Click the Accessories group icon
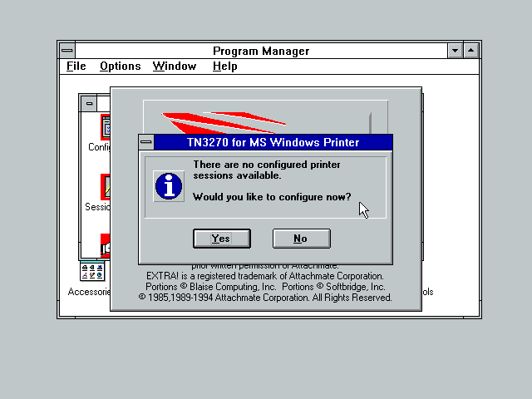The image size is (532, 399). click(x=92, y=271)
